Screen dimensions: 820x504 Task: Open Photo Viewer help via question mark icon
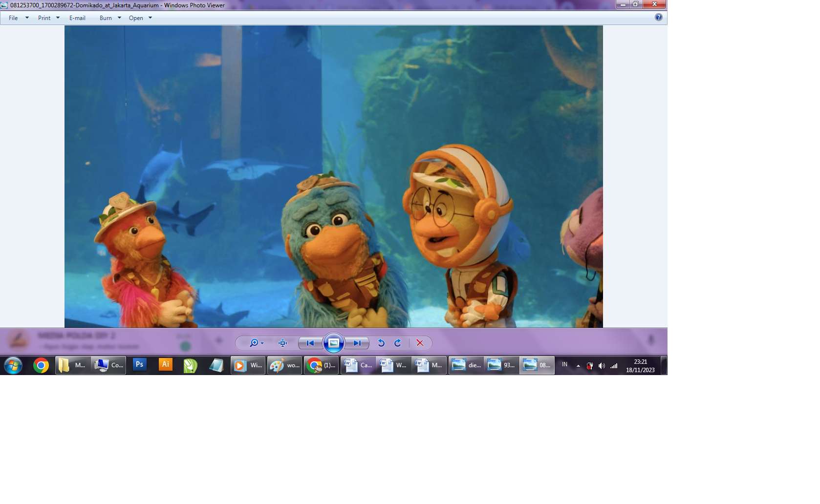click(659, 18)
